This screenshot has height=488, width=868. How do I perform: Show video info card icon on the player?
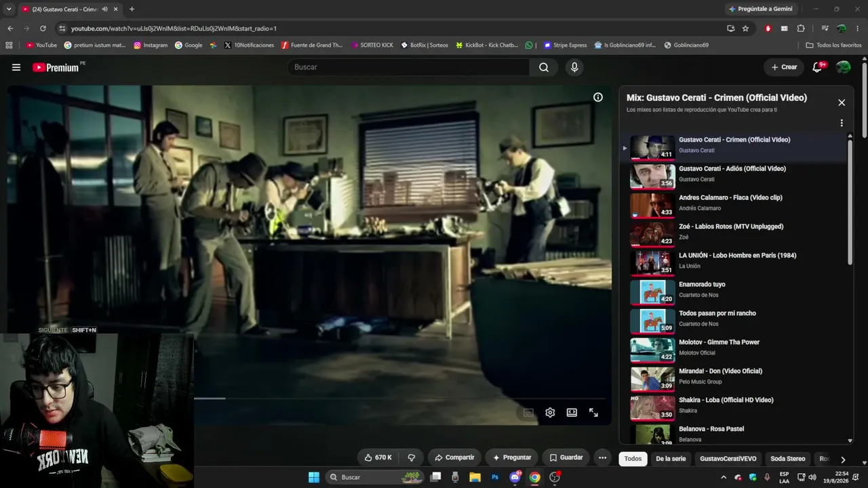click(598, 97)
